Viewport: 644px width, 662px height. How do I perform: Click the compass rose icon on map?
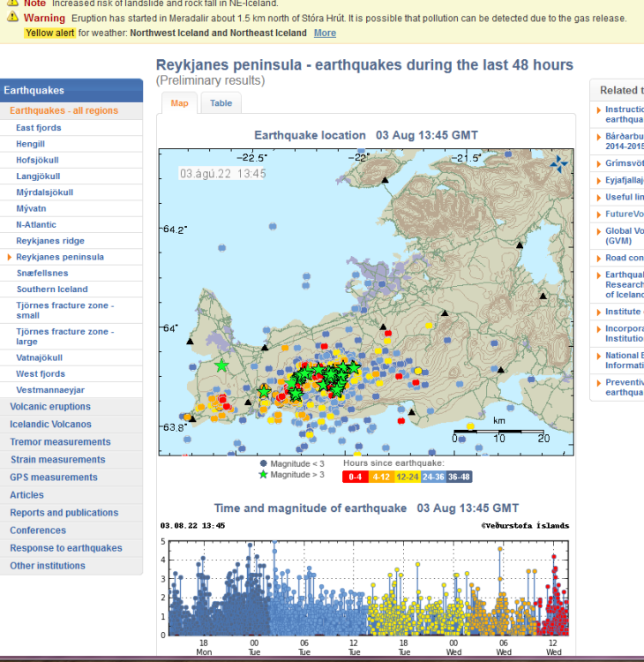(x=559, y=163)
